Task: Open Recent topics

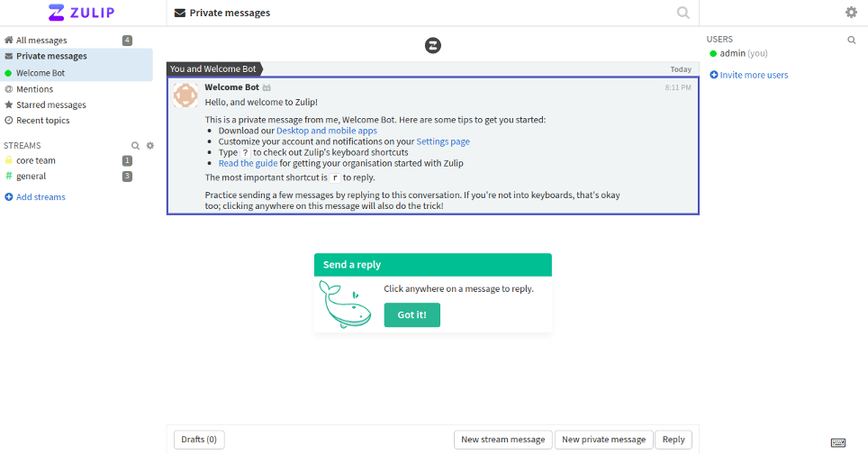Action: pyautogui.click(x=42, y=120)
